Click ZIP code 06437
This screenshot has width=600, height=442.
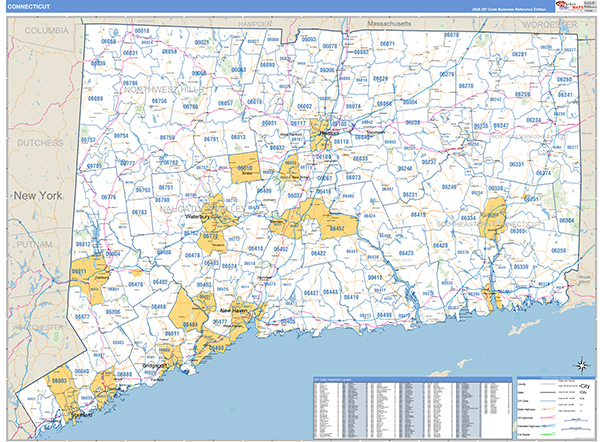click(311, 293)
